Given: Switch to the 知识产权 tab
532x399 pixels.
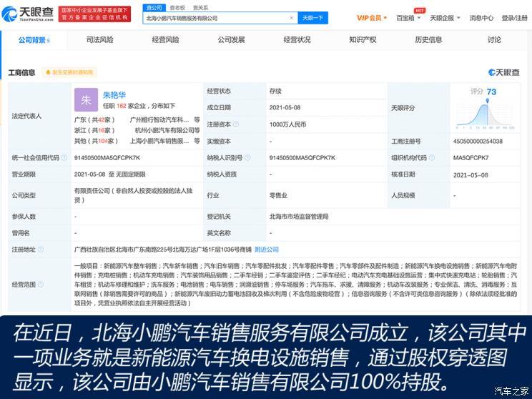Looking at the screenshot, I should click(x=363, y=40).
